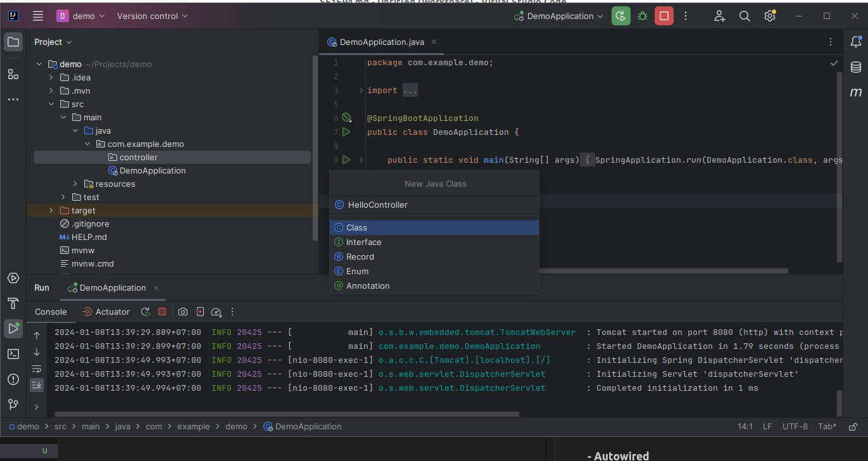Rerun DemoApplication from top toolbar
Image resolution: width=868 pixels, height=461 pixels.
[621, 16]
